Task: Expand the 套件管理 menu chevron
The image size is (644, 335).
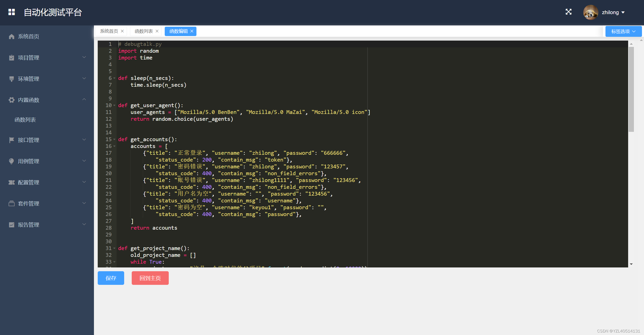Action: click(x=84, y=203)
